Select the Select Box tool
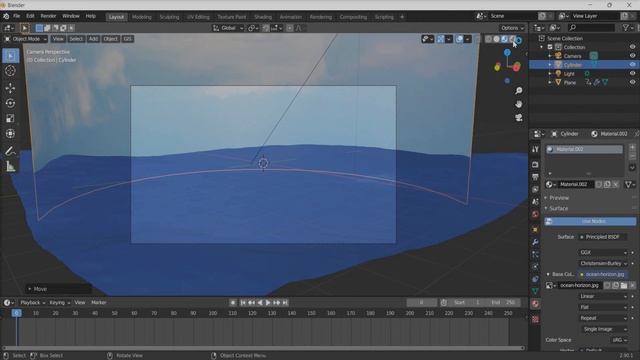Screen dimensions: 640x360 pos(11,56)
